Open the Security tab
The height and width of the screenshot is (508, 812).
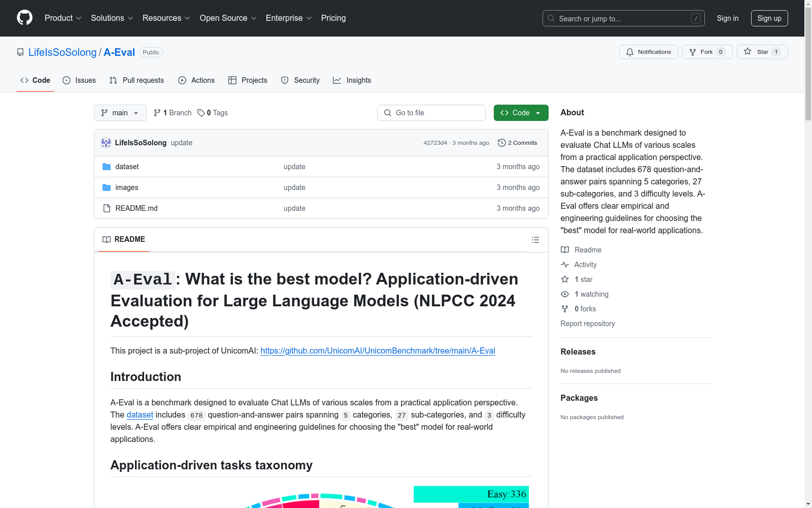coord(300,80)
